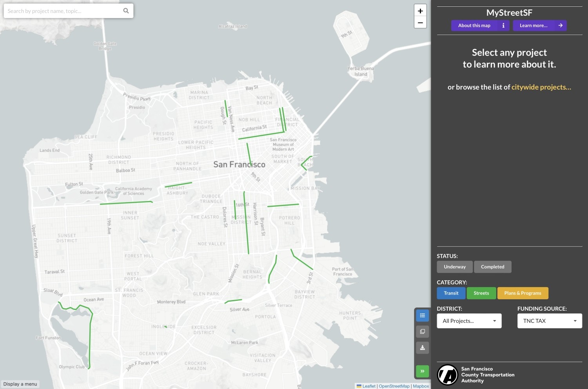Screen dimensions: 588x389
Task: Select the green line through Golden Gate Park
Action: [126, 203]
